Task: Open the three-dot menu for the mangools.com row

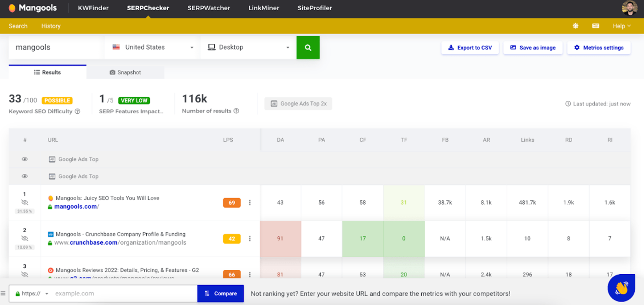Action: click(x=250, y=203)
